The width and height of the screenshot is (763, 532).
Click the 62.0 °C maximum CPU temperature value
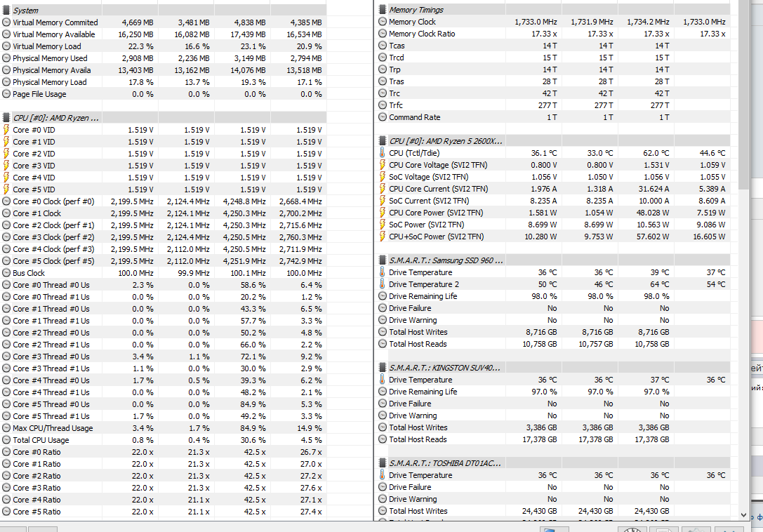[656, 153]
